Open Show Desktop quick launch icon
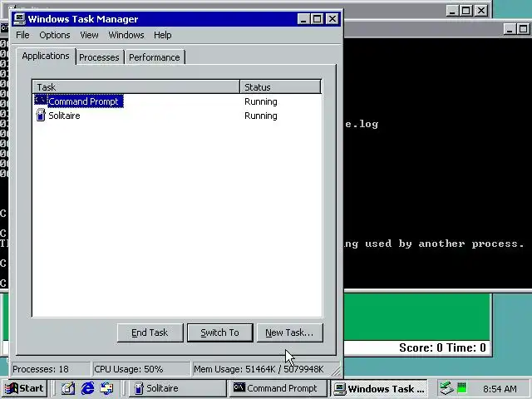This screenshot has height=399, width=532. click(x=68, y=388)
